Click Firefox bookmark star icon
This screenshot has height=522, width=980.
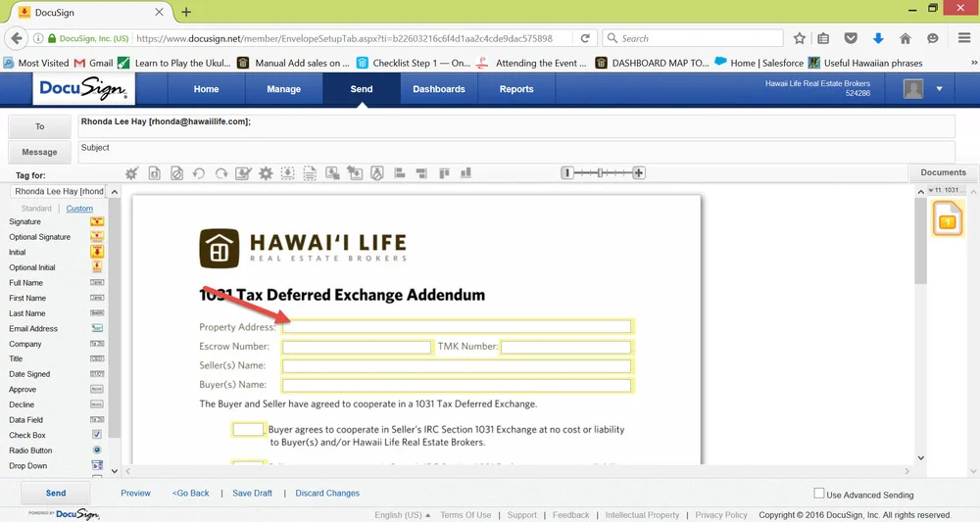[800, 38]
